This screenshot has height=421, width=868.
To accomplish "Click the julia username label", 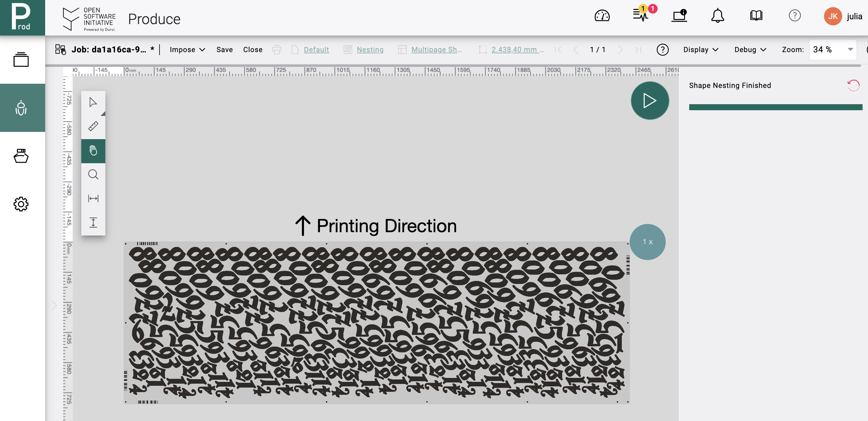I will click(854, 16).
